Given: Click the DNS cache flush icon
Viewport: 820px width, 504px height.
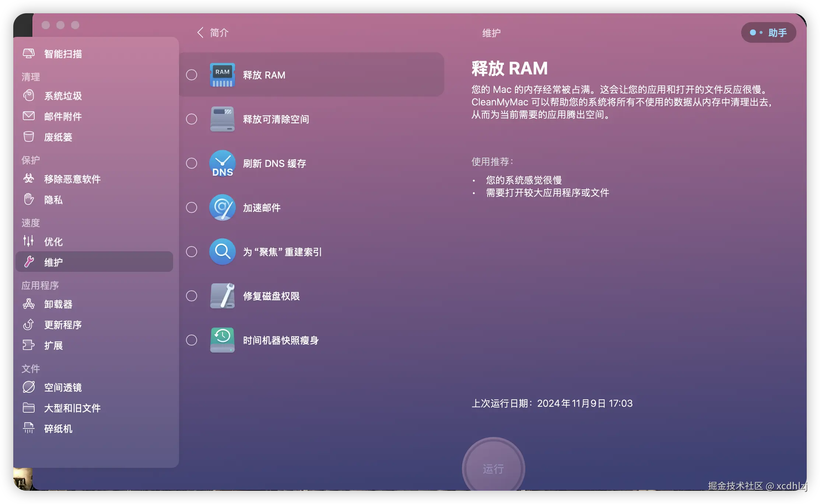Looking at the screenshot, I should point(222,163).
